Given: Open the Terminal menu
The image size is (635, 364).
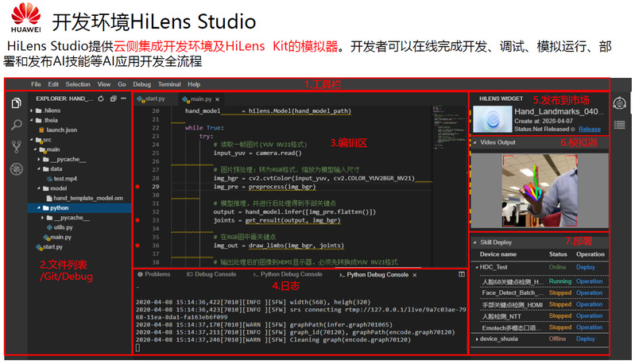Looking at the screenshot, I should click(169, 84).
